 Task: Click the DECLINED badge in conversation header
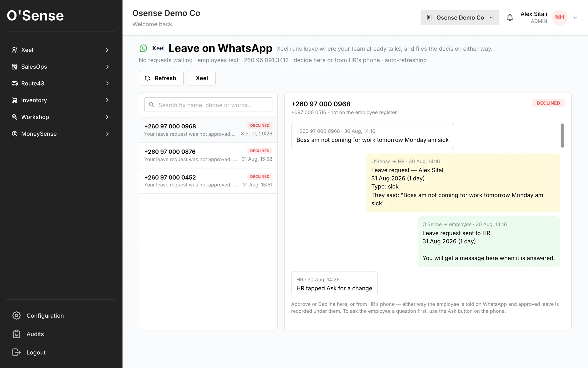click(548, 103)
